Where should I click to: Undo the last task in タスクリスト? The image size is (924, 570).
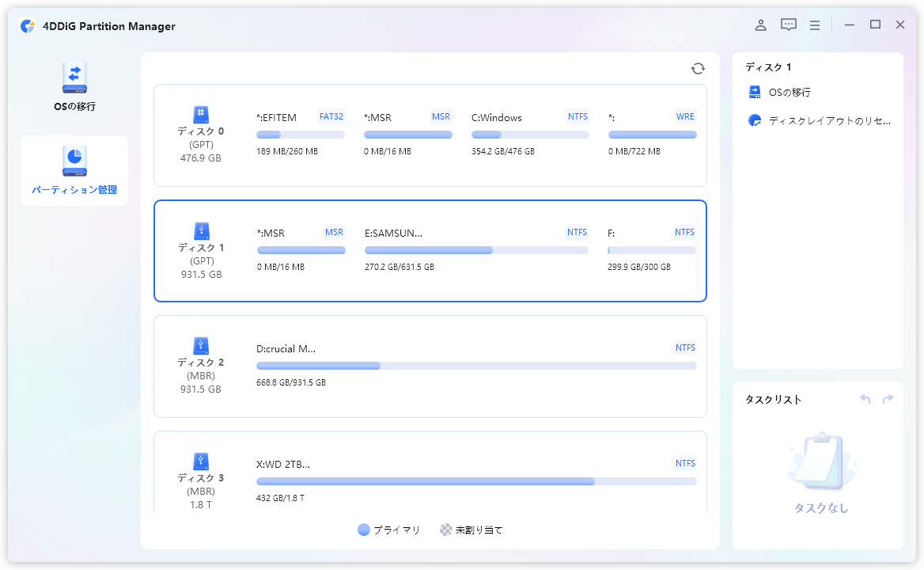tap(865, 399)
